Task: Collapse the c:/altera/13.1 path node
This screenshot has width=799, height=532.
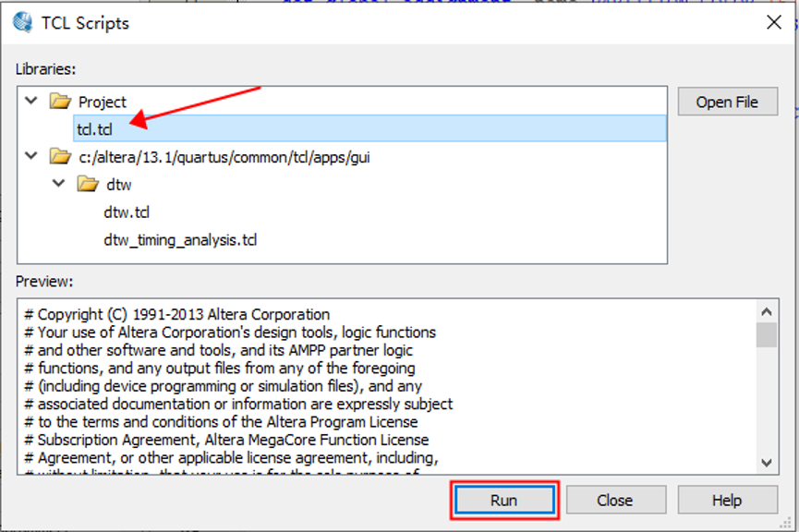Action: pos(32,156)
